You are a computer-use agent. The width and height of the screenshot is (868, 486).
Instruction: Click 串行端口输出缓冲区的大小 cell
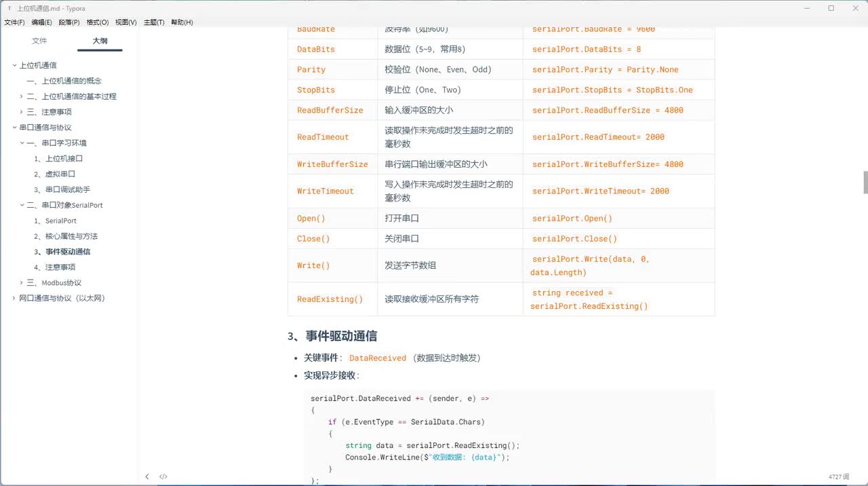click(x=450, y=164)
